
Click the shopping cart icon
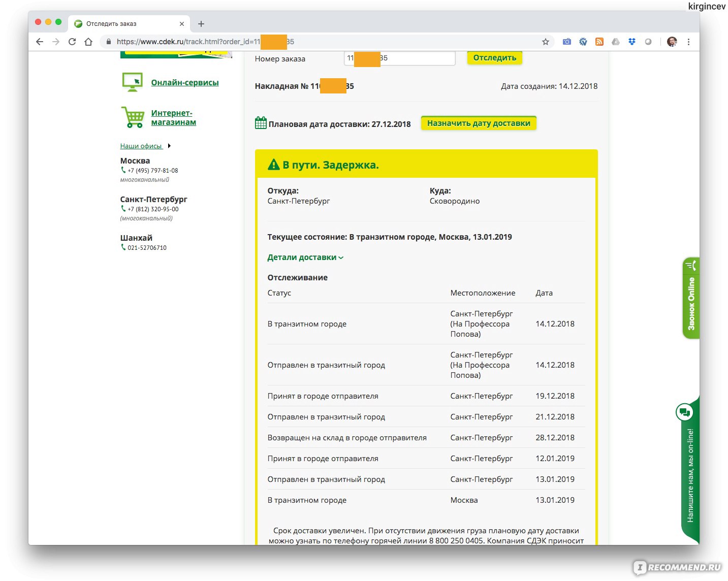coord(133,117)
